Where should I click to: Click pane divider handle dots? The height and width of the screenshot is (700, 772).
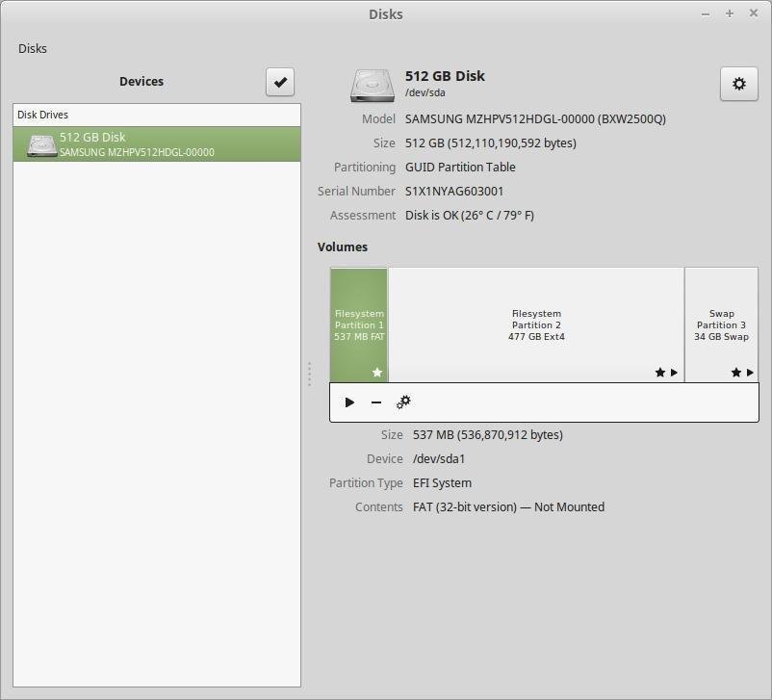coord(309,375)
